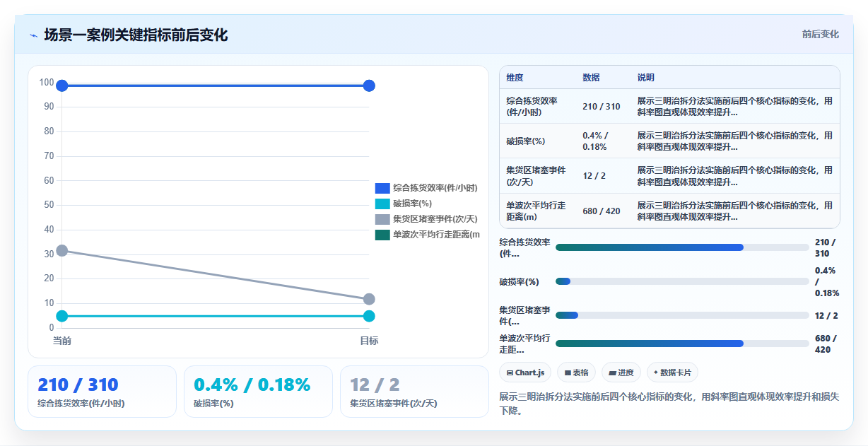The width and height of the screenshot is (868, 446).
Task: Click the description paragraph below the chips
Action: [669, 404]
